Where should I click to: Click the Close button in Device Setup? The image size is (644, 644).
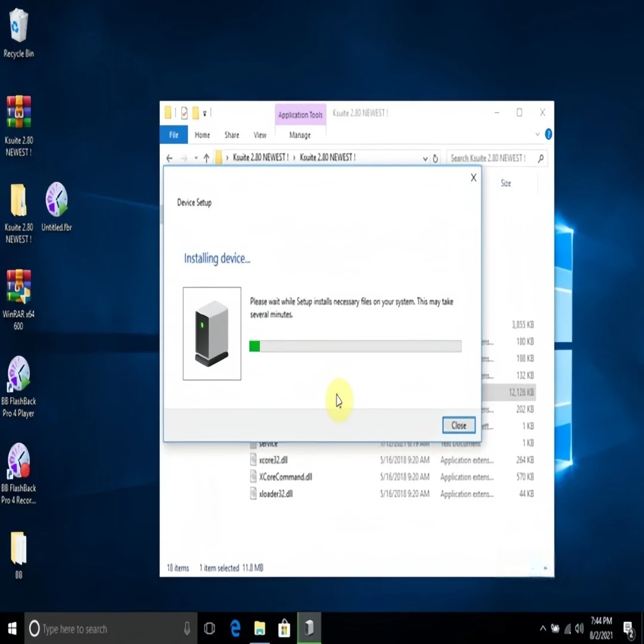coord(459,426)
